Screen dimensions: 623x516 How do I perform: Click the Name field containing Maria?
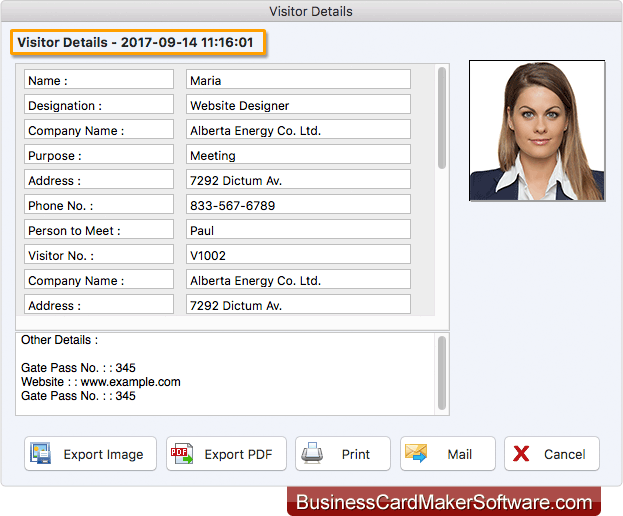(298, 80)
